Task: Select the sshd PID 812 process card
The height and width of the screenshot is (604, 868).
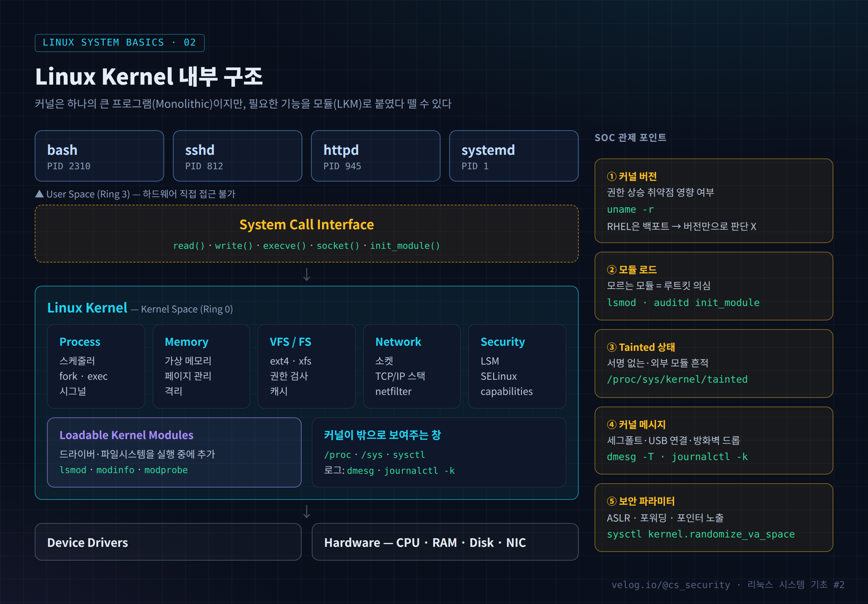Action: point(237,156)
